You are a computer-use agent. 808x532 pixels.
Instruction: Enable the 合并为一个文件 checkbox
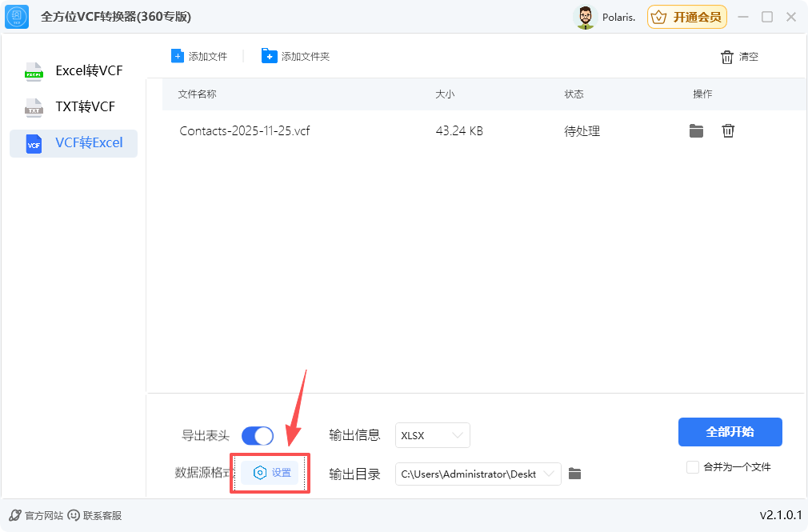[692, 467]
